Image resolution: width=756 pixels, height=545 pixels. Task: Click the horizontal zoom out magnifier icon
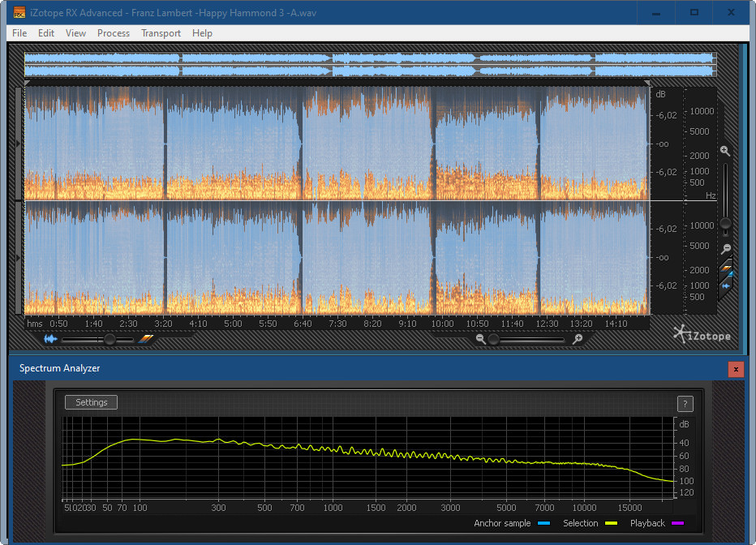pos(481,339)
